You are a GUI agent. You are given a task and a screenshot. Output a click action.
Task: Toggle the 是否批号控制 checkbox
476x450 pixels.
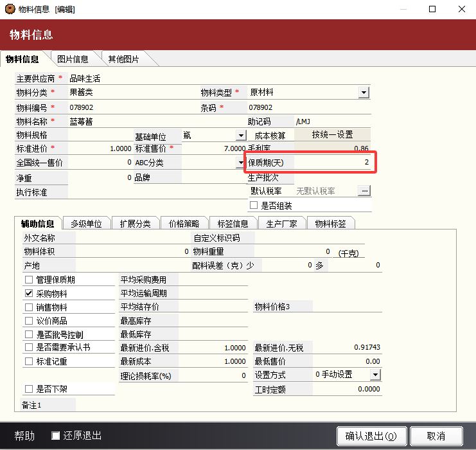pyautogui.click(x=29, y=334)
